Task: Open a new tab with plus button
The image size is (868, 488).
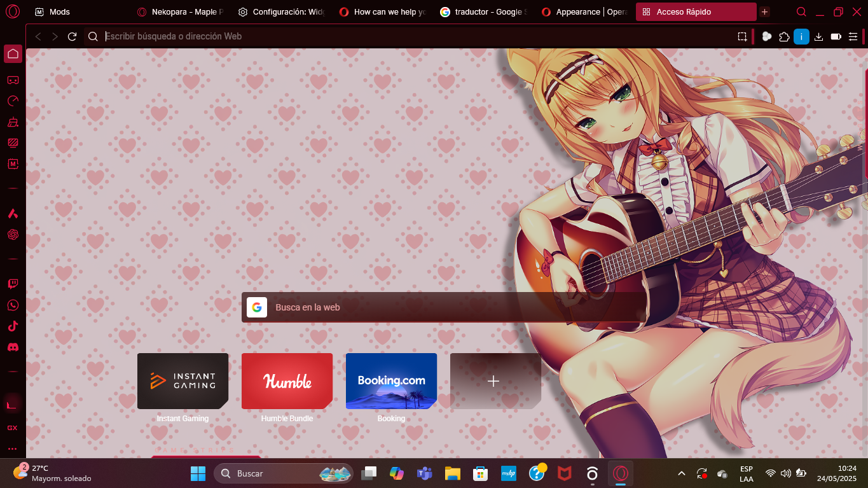Action: click(x=764, y=11)
